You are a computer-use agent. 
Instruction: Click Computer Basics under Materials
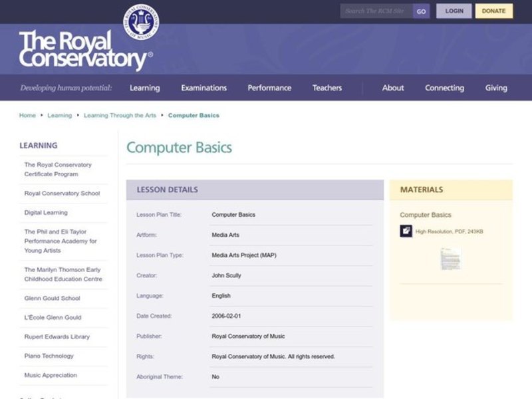tap(424, 215)
